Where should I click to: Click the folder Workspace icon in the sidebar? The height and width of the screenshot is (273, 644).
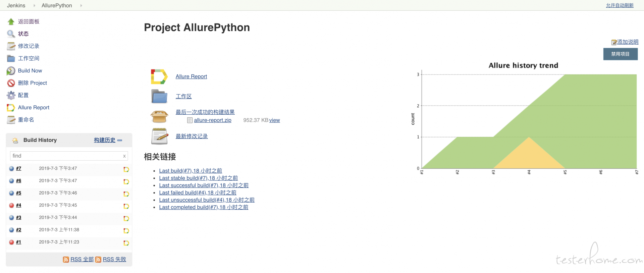tap(11, 58)
